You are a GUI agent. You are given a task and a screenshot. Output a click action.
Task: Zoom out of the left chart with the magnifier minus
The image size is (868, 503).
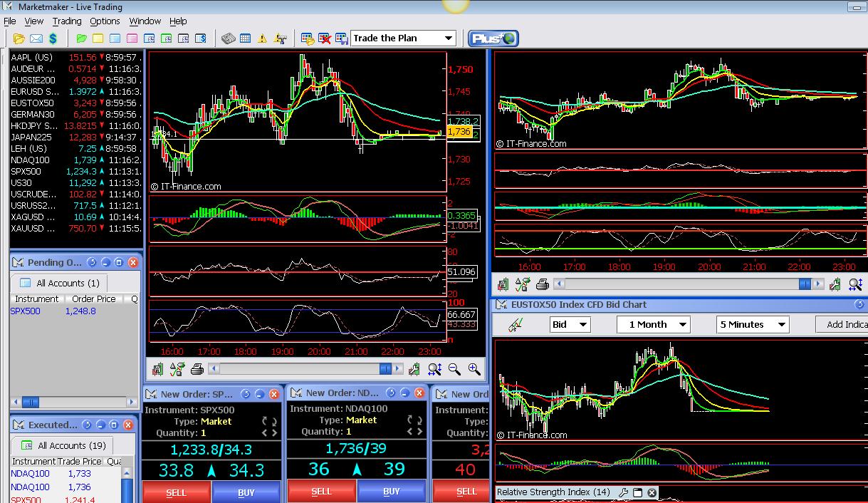(x=454, y=369)
